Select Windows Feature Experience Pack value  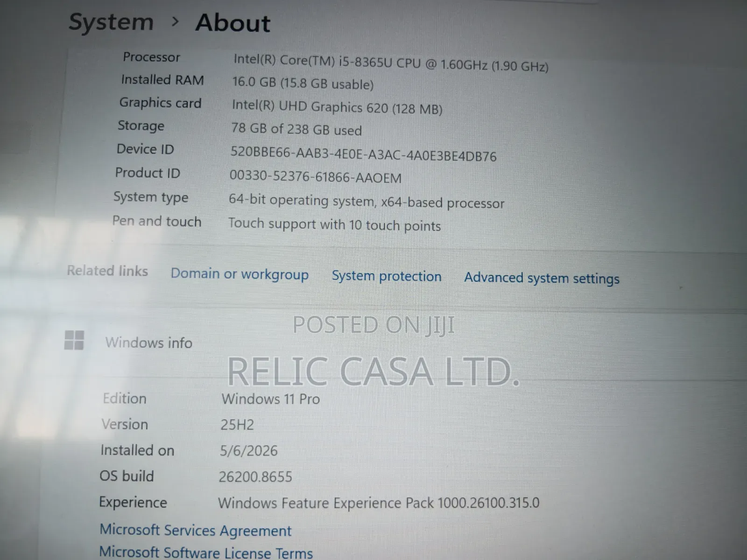(x=379, y=503)
